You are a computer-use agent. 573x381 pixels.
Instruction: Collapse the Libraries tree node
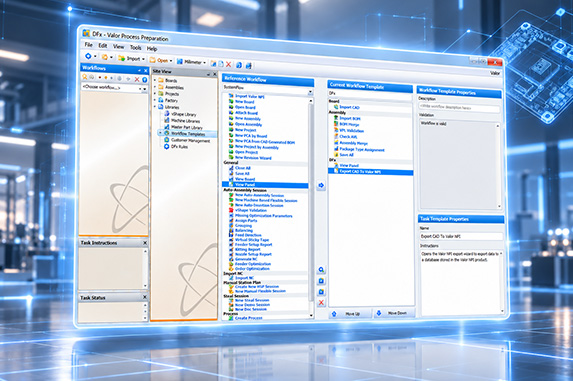[155, 106]
